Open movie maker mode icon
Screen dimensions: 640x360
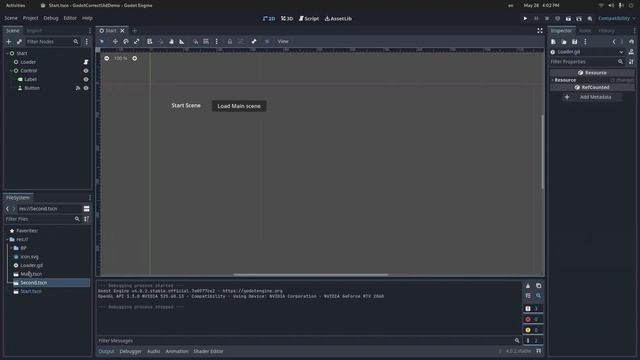coord(590,18)
